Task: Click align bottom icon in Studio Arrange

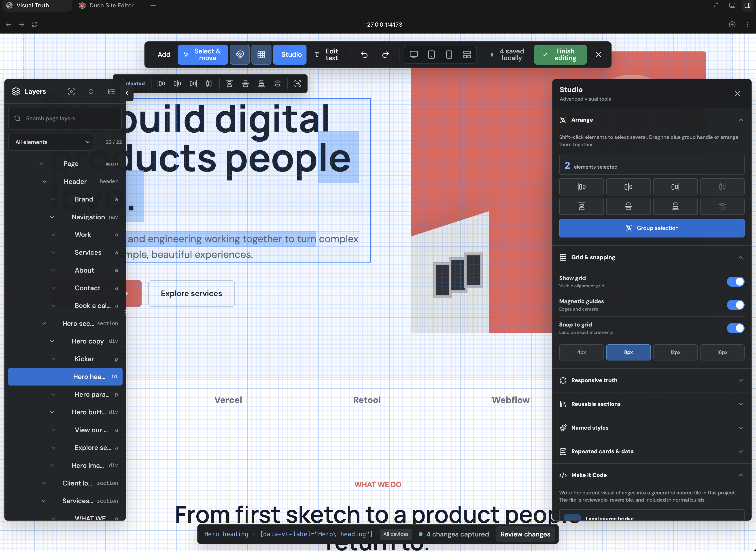Action: (675, 206)
